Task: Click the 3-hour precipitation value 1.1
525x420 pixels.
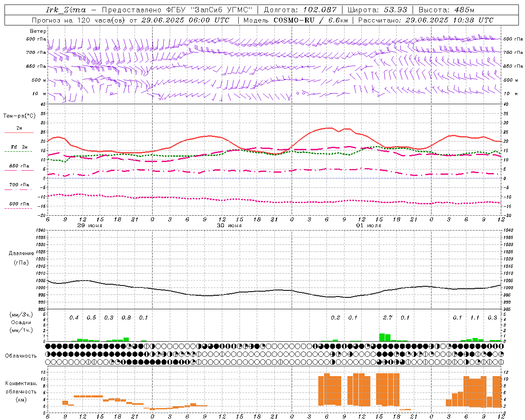Action: 475,317
